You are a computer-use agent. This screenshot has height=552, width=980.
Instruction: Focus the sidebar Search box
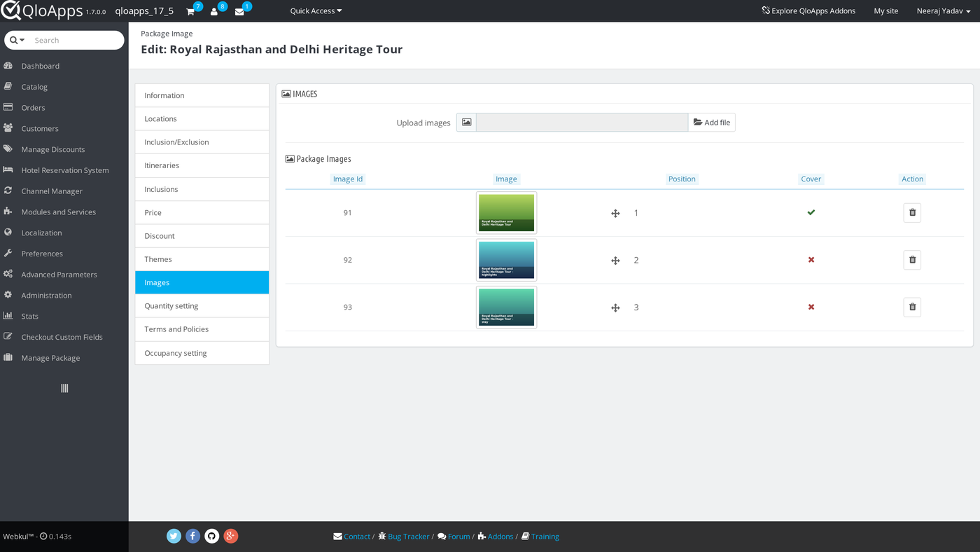point(76,41)
